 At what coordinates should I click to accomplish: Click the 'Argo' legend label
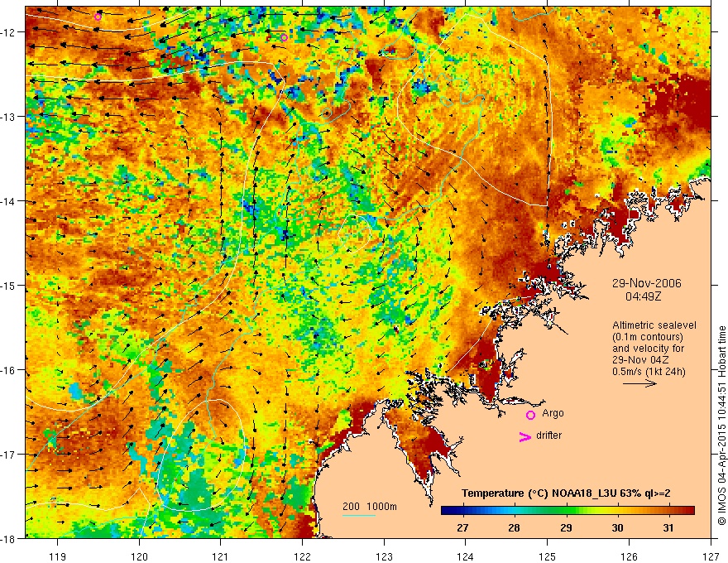click(553, 413)
